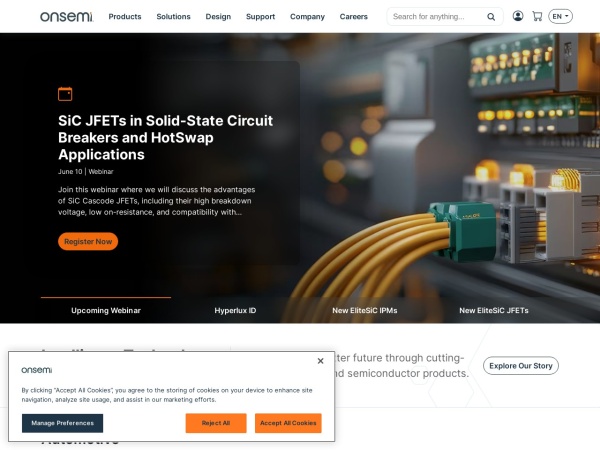Click Manage Preferences button

click(62, 423)
